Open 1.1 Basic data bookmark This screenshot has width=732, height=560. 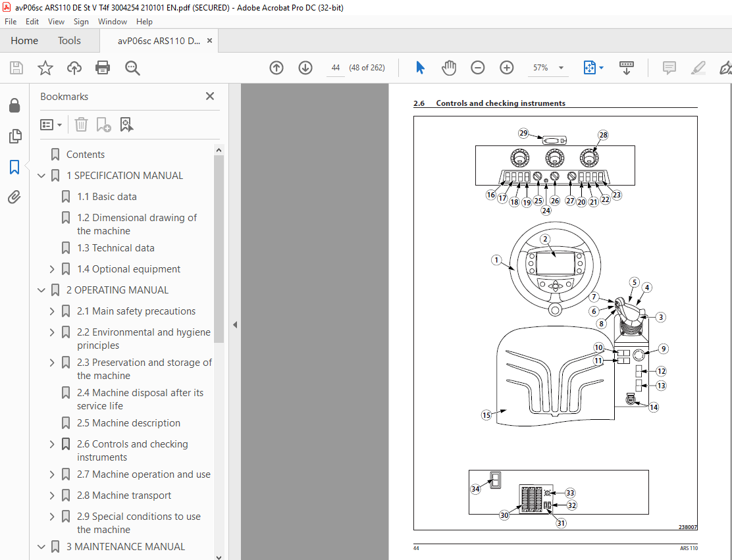coord(107,197)
